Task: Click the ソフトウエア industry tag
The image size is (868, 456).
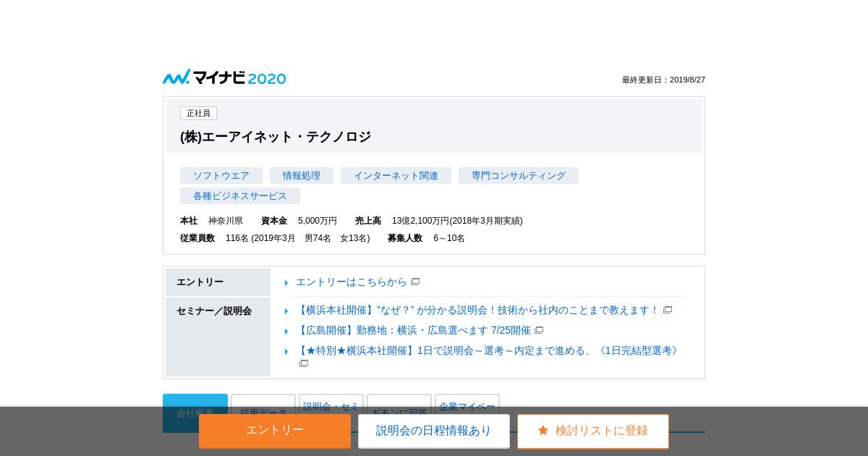Action: [221, 175]
